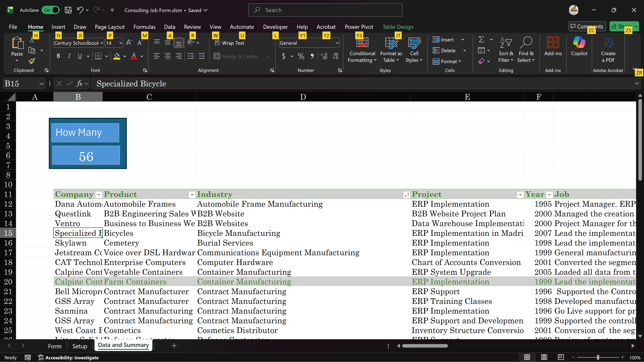Toggle Bold formatting

(58, 56)
